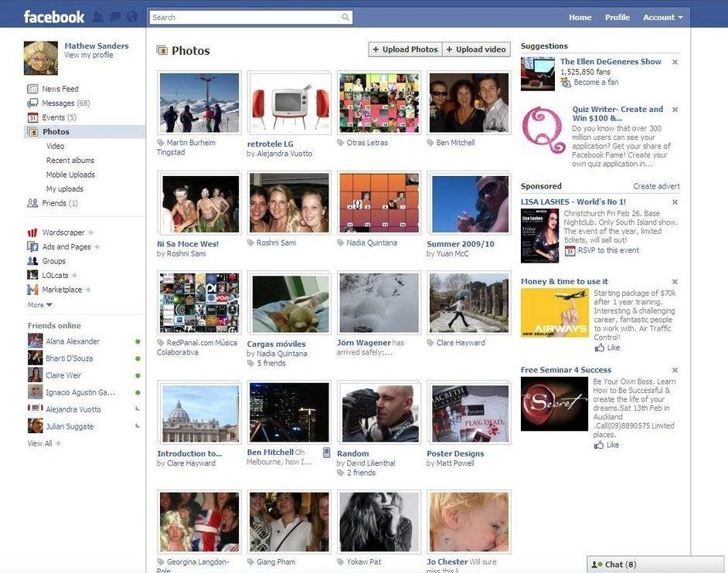The image size is (728, 573).
Task: Expand View All friends online
Action: tap(44, 443)
